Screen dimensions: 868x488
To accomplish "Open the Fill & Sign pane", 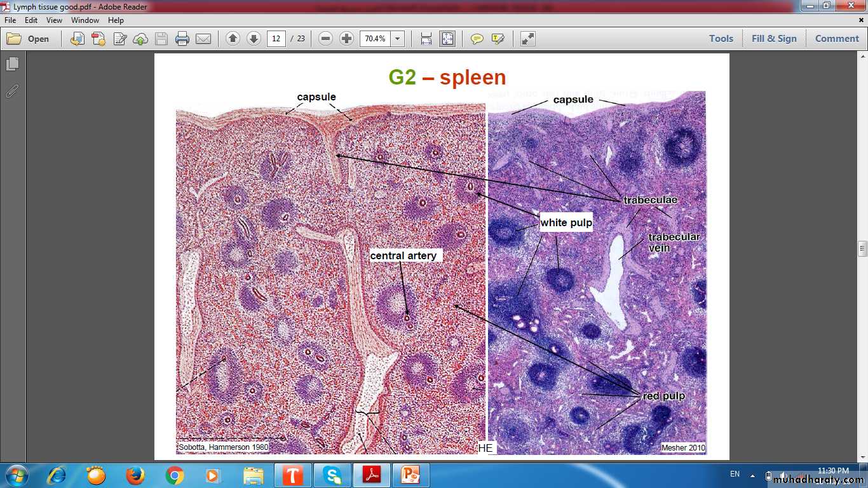I will [773, 39].
